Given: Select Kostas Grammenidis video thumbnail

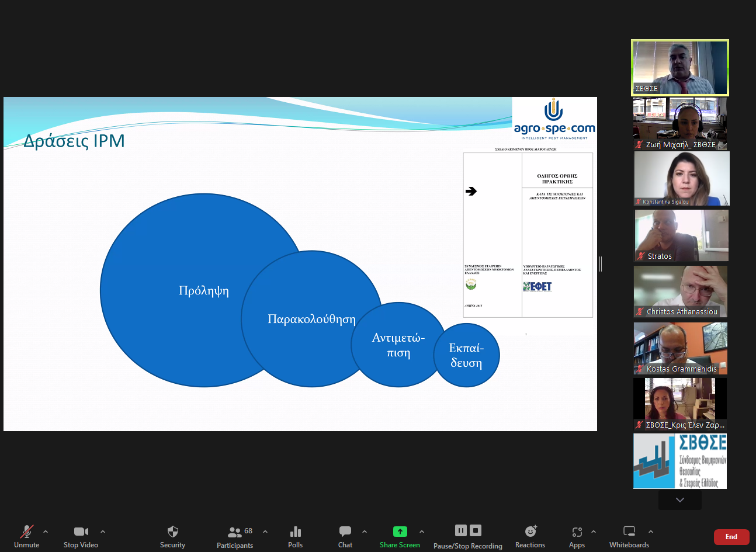Looking at the screenshot, I should [680, 348].
